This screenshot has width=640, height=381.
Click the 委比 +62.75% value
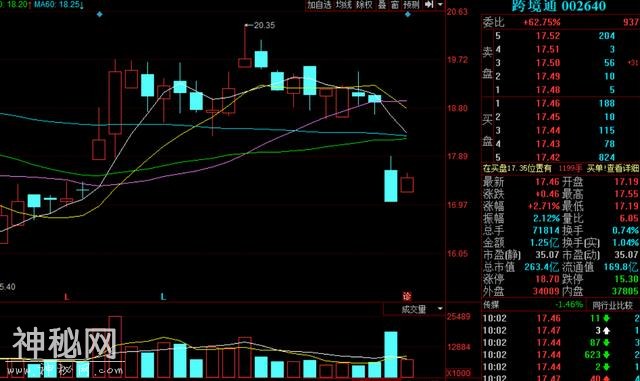(x=542, y=22)
